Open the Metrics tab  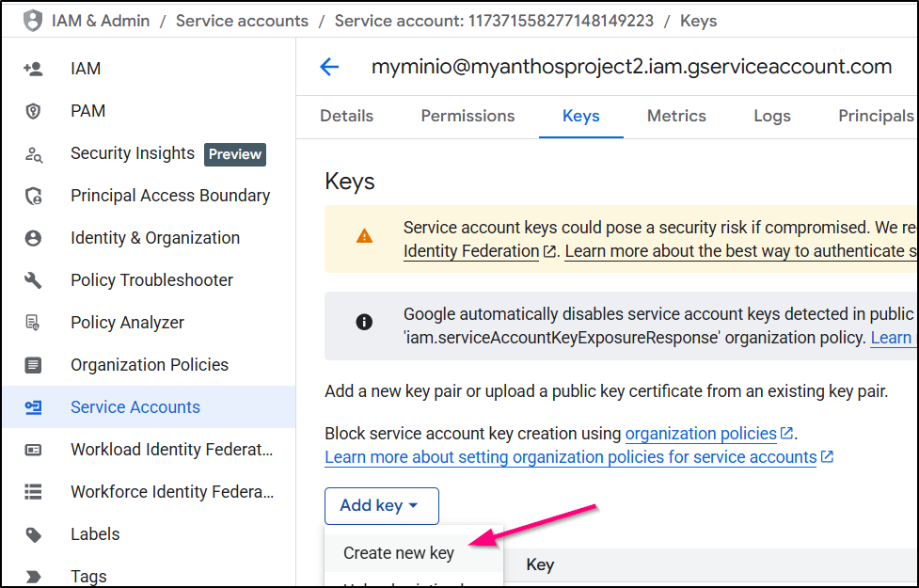point(676,116)
